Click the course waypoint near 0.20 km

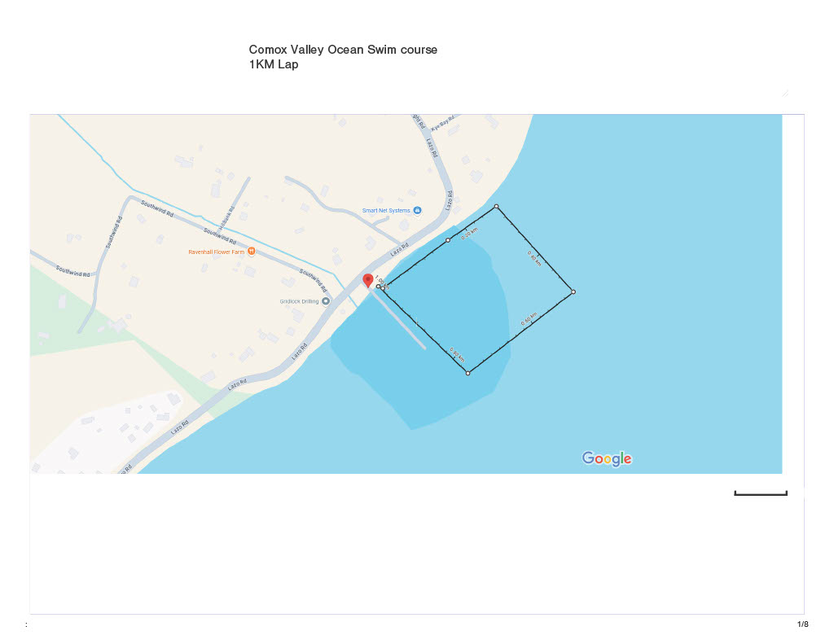448,240
